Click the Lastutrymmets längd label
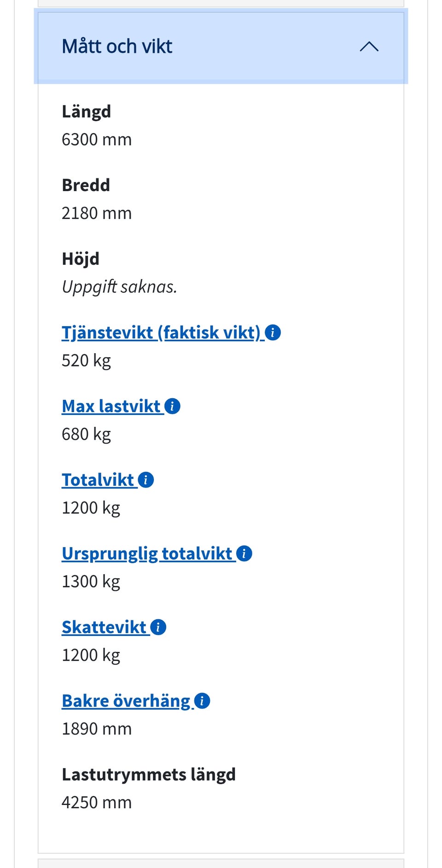The height and width of the screenshot is (868, 442). coord(149,775)
